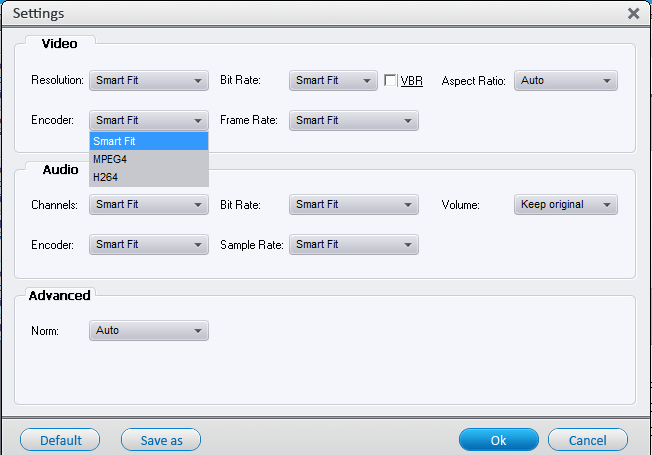The image size is (652, 455).
Task: Select Smart Fit in the encoder list
Action: coord(148,142)
